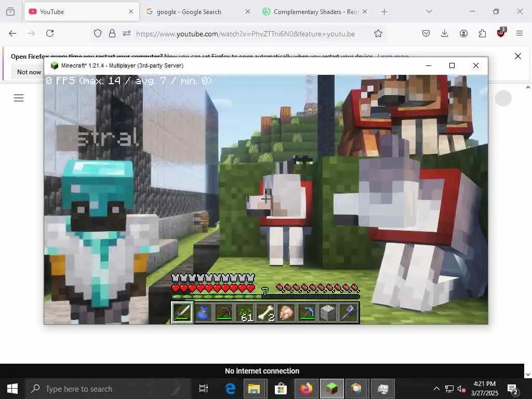532x399 pixels.
Task: Click Not now on the Firefox notification
Action: (29, 72)
